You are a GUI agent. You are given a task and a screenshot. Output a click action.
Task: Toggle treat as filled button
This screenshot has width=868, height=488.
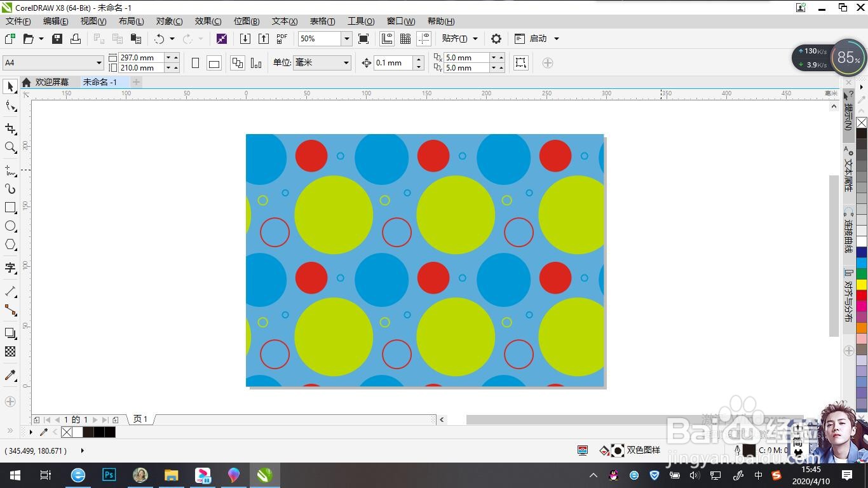(x=520, y=63)
